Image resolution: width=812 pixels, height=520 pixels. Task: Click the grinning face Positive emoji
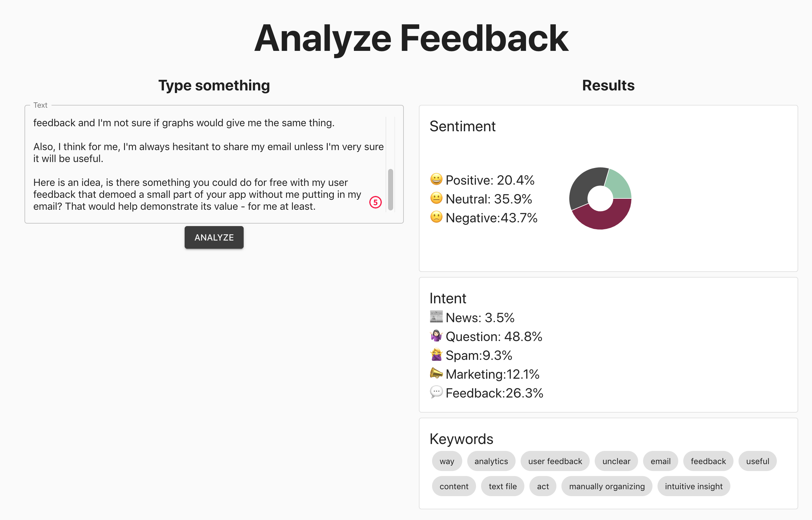436,179
